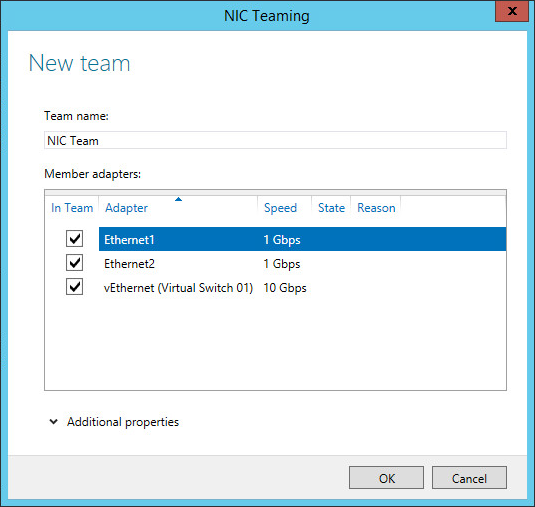
Task: Click inside the Team name field
Action: (x=275, y=140)
